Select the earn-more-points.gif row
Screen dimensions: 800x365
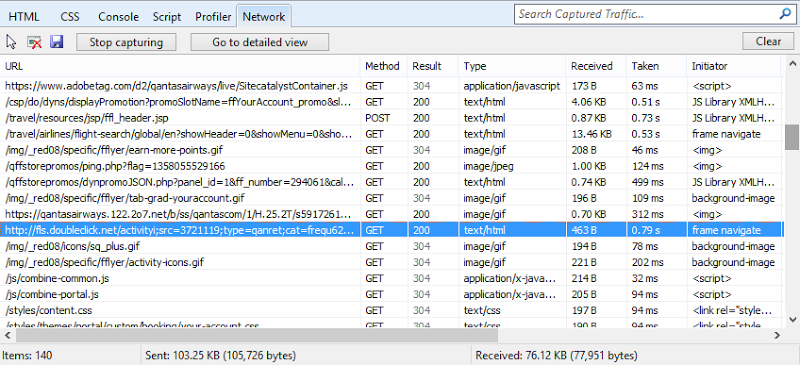tap(391, 150)
